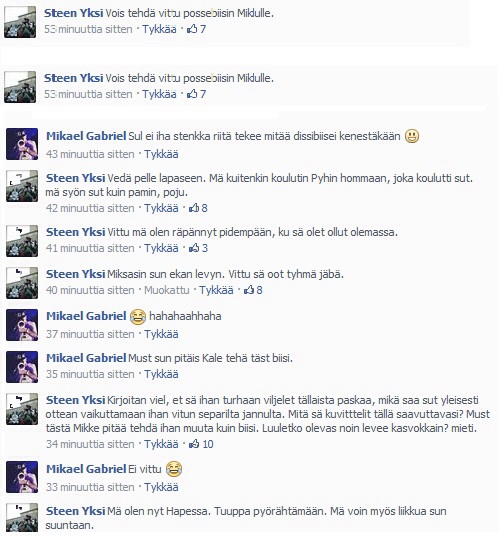Click thumbs-up icon showing 10 likes

[194, 444]
